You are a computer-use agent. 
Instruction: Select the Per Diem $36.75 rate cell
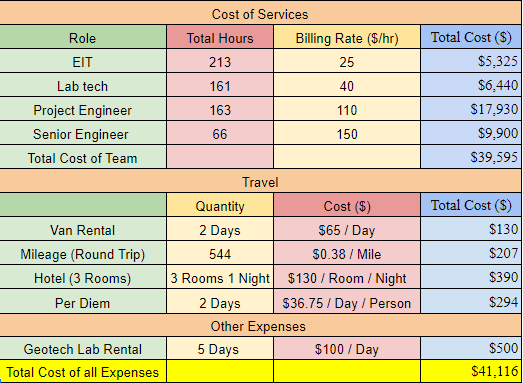347,302
